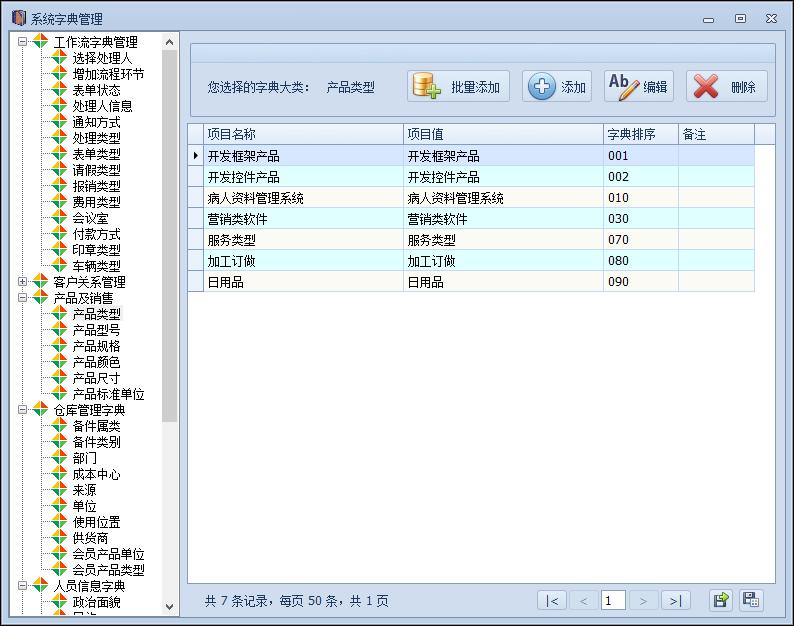Click icon beside 会议室
794x626 pixels.
59,218
